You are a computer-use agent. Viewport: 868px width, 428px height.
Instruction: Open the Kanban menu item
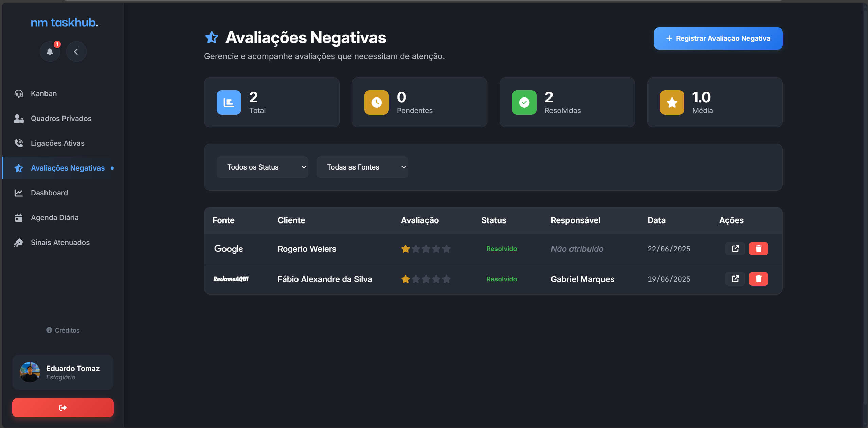click(43, 94)
